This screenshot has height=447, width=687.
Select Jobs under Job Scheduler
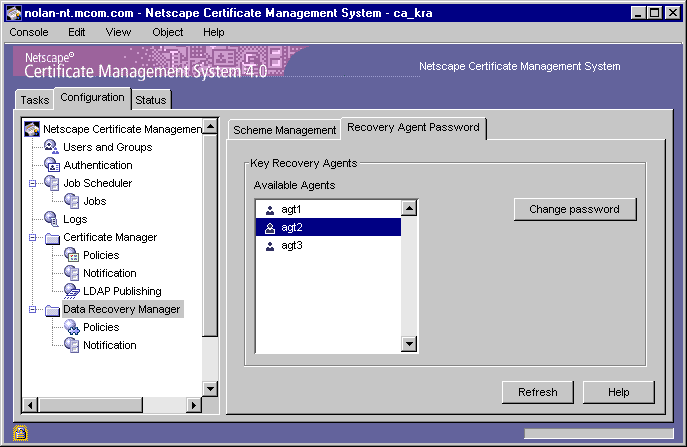tap(95, 201)
